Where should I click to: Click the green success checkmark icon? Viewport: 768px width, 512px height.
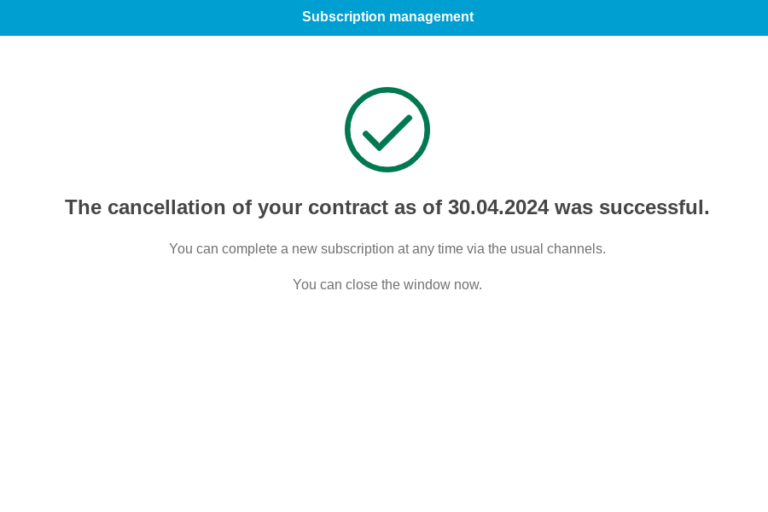point(387,130)
